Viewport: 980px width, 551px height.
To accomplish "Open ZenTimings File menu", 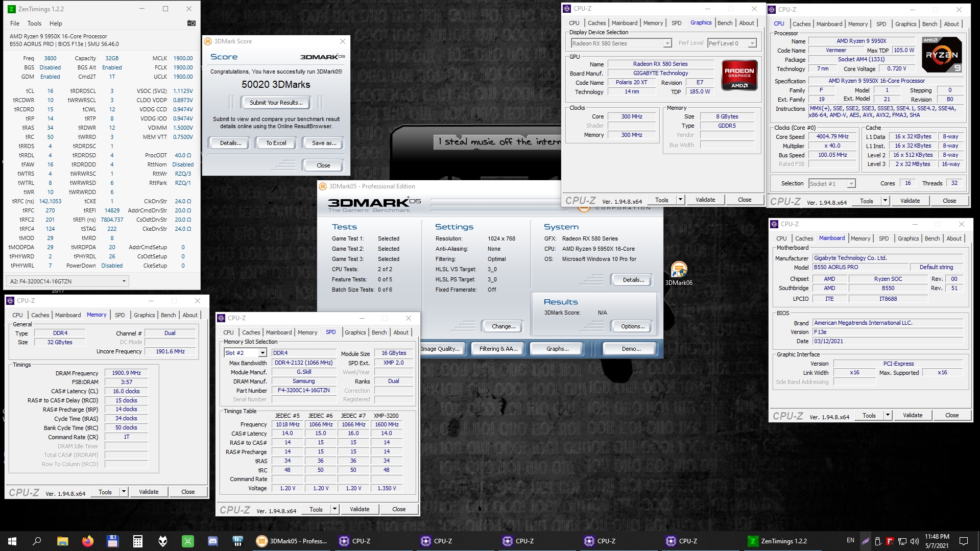I will click(x=15, y=23).
